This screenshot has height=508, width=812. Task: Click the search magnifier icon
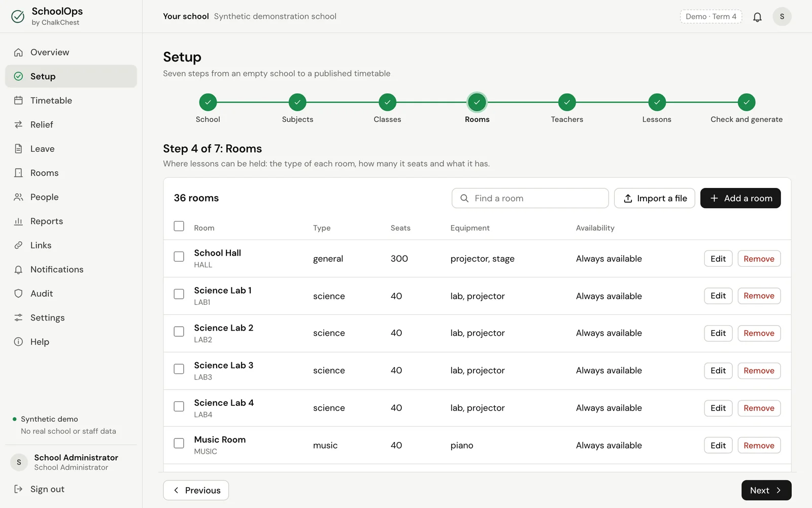(x=464, y=198)
